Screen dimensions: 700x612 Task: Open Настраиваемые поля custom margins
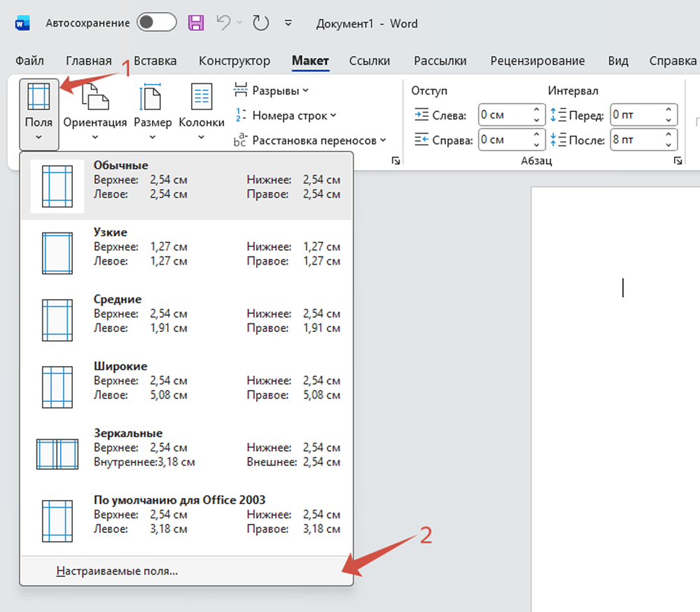tap(187, 571)
